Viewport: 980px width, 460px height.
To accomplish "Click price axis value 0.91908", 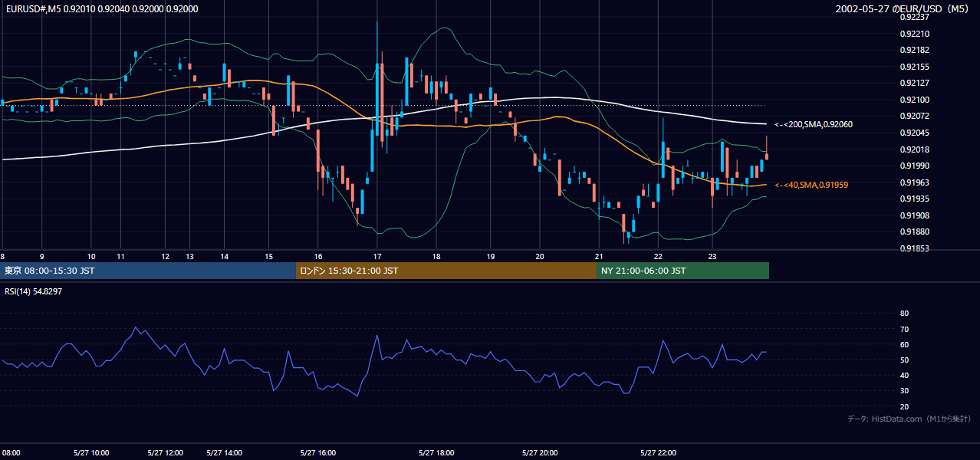I will [914, 215].
